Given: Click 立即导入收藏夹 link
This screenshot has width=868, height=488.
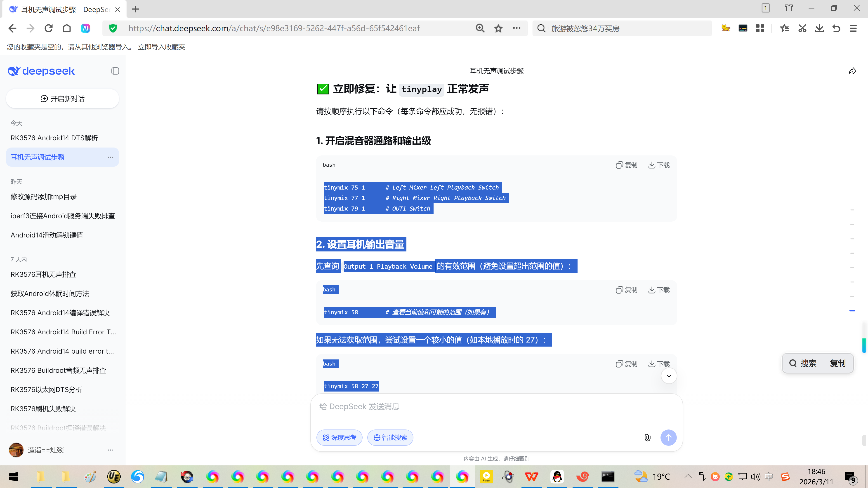Looking at the screenshot, I should [161, 47].
